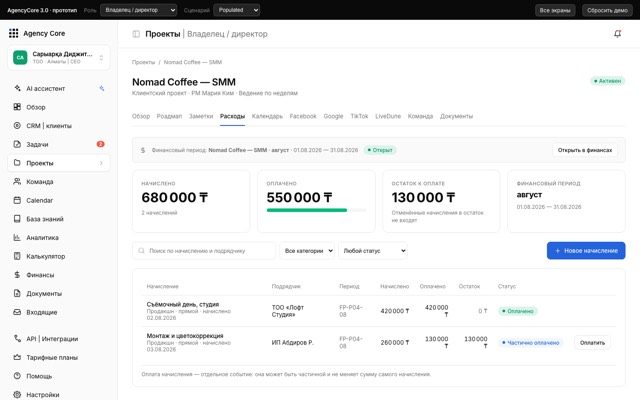The height and width of the screenshot is (400, 640).
Task: Click the Оплачено progress bar
Action: (316, 210)
